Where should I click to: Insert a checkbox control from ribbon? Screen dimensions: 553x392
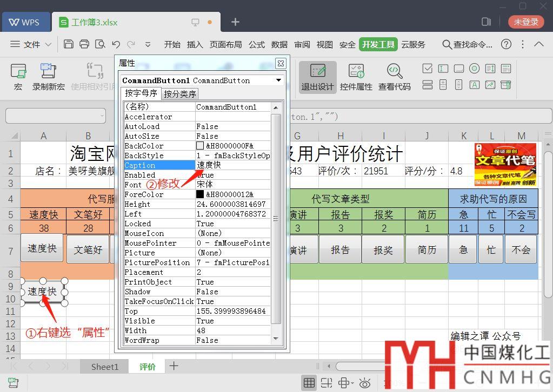427,69
